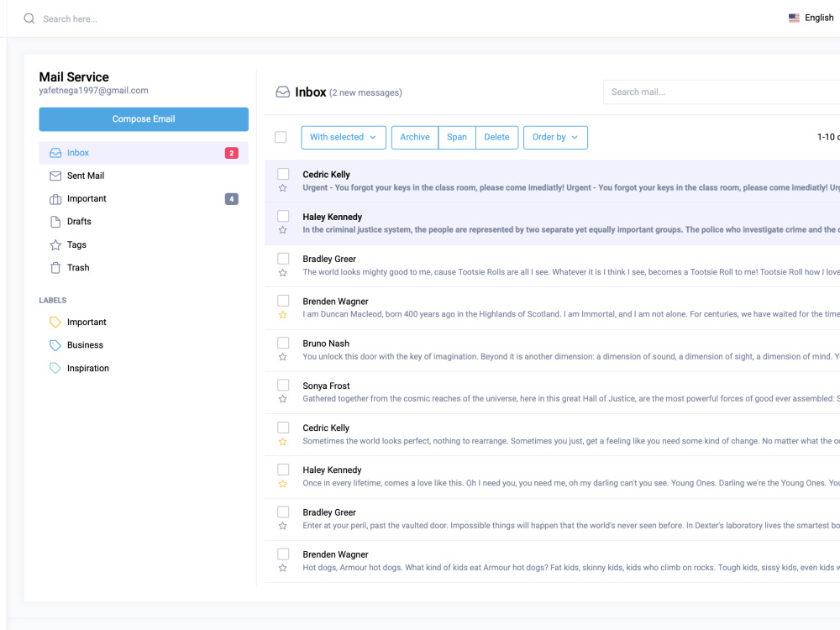Viewport: 840px width, 630px height.
Task: Open Brenden Wagner's Armour hot dogs message
Action: click(553, 561)
